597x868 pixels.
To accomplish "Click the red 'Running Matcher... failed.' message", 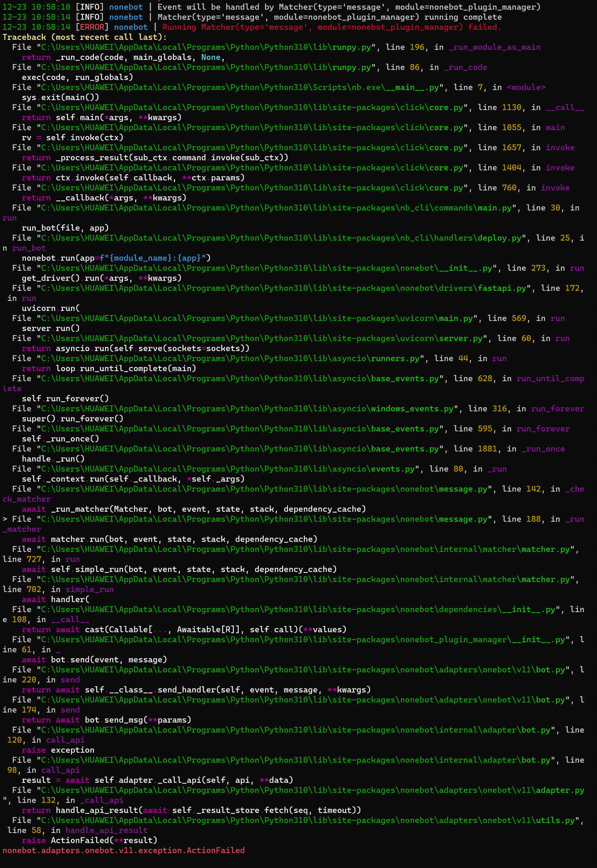I will coord(332,27).
